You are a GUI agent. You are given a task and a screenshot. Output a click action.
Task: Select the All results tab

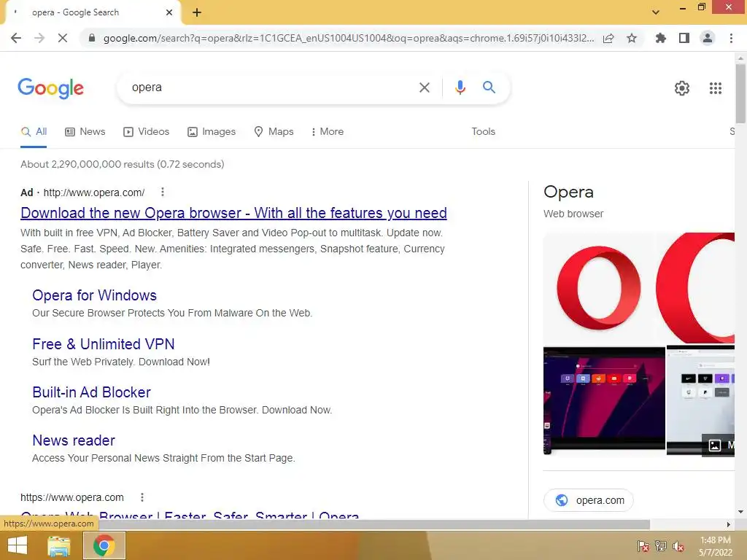(34, 132)
